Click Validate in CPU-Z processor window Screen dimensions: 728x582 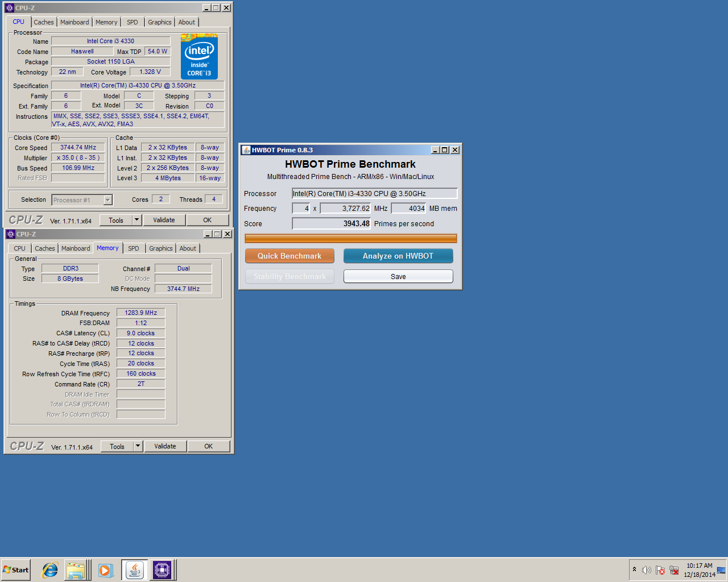164,220
